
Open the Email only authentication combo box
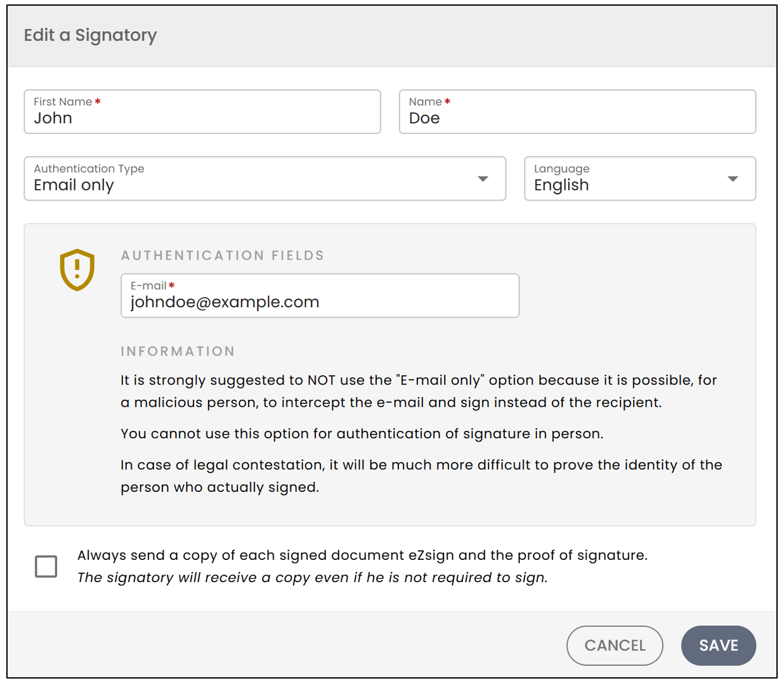click(265, 178)
